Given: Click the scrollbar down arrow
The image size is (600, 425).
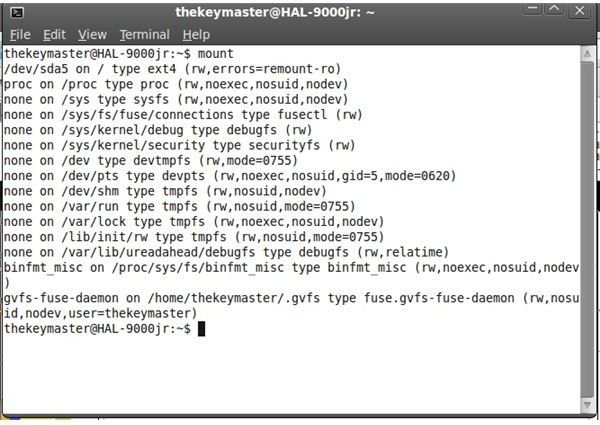Looking at the screenshot, I should click(587, 405).
